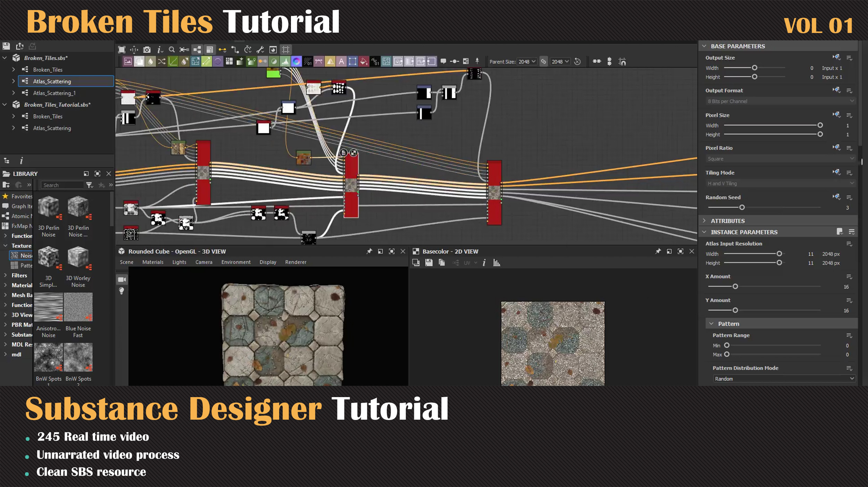
Task: Open the Materials menu in 3D view
Action: pyautogui.click(x=153, y=262)
